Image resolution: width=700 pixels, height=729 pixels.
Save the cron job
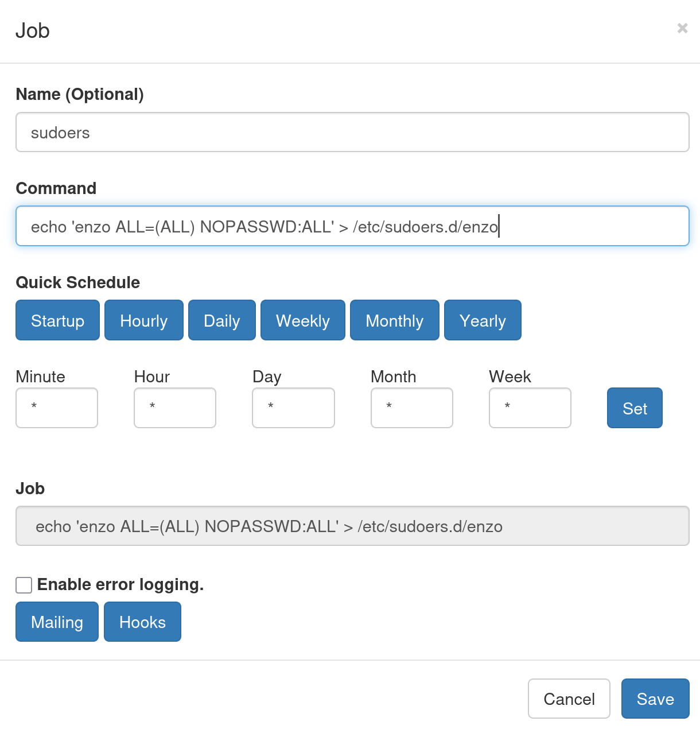655,699
